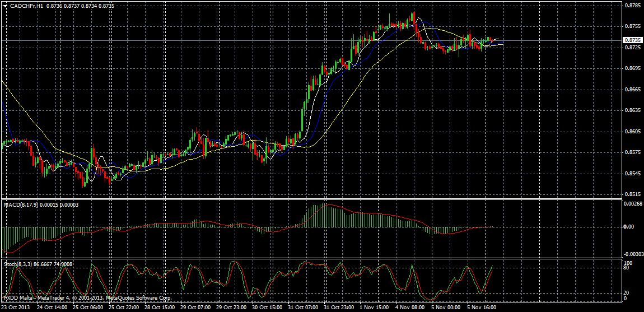Click the MACD 0.00 zero level label
Screen dimensions: 644x312
click(628, 227)
